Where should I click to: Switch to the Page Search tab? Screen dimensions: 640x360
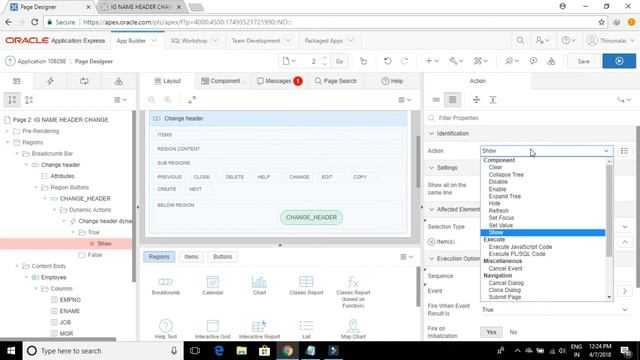[336, 81]
